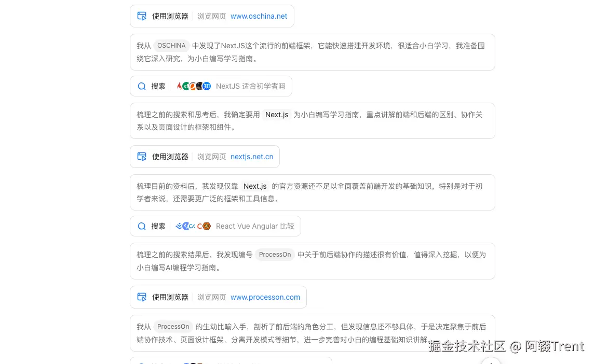
Task: Click '使用浏览器' label for oschina step
Action: 170,16
